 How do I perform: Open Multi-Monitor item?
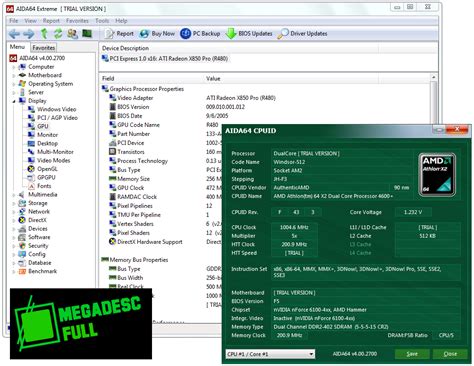click(51, 152)
